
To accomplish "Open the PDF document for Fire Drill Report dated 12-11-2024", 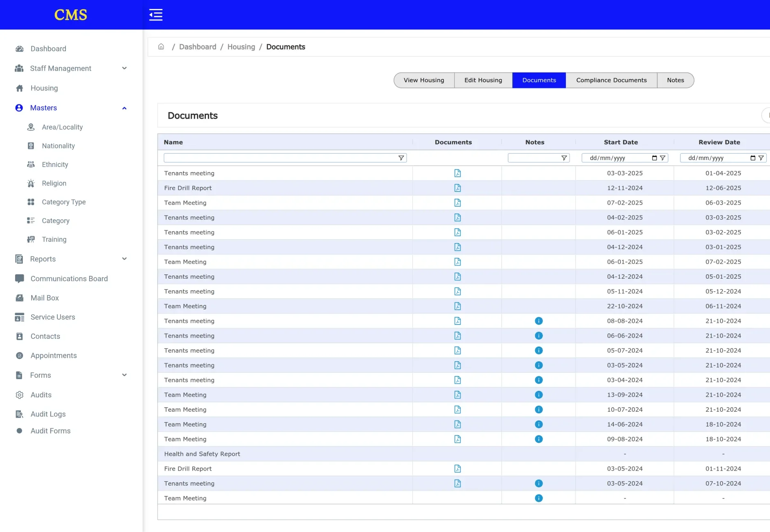I will click(x=457, y=188).
